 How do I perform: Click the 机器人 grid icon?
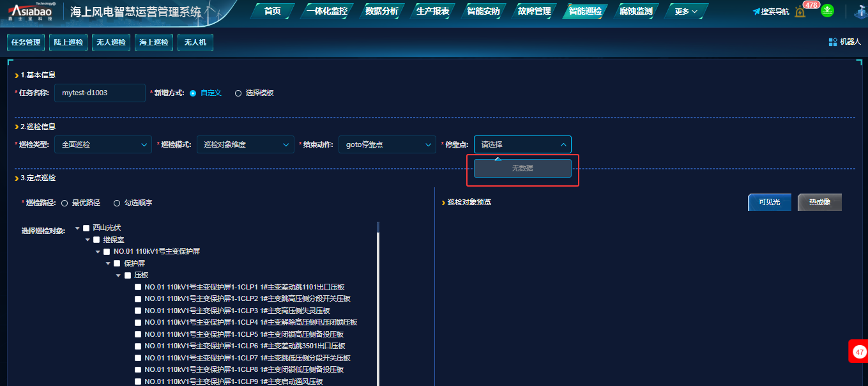coord(833,42)
